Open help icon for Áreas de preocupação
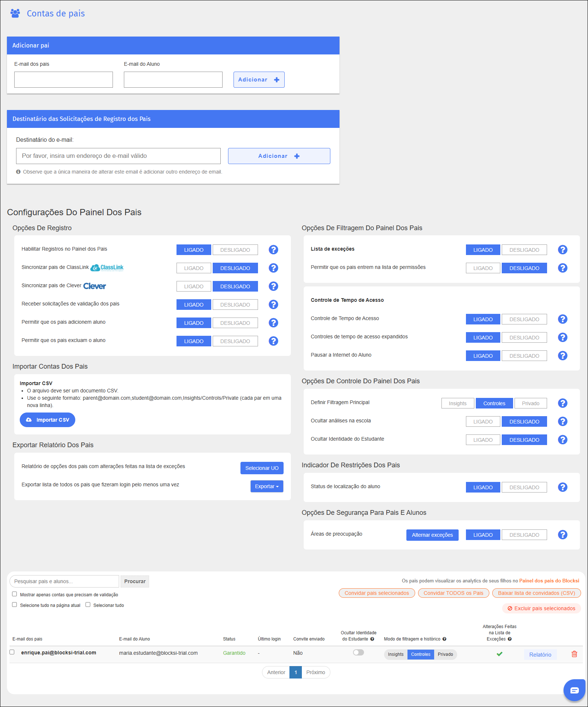This screenshot has height=707, width=588. pyautogui.click(x=563, y=535)
